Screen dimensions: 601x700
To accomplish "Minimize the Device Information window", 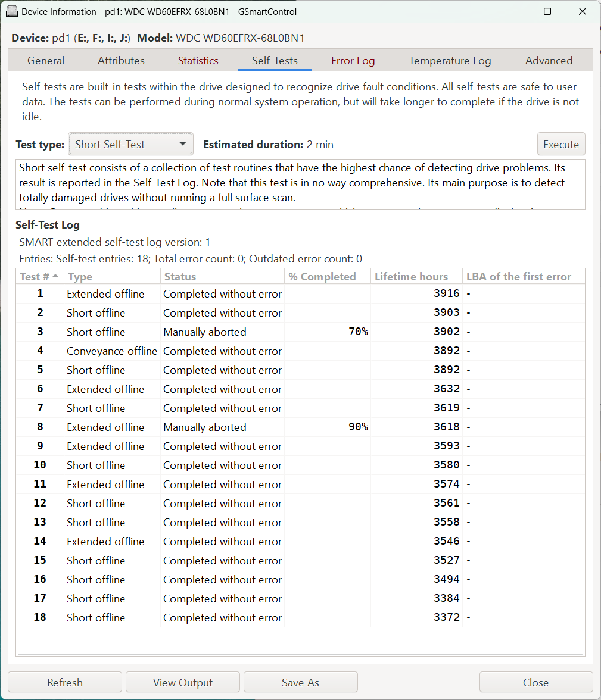I will pyautogui.click(x=513, y=12).
